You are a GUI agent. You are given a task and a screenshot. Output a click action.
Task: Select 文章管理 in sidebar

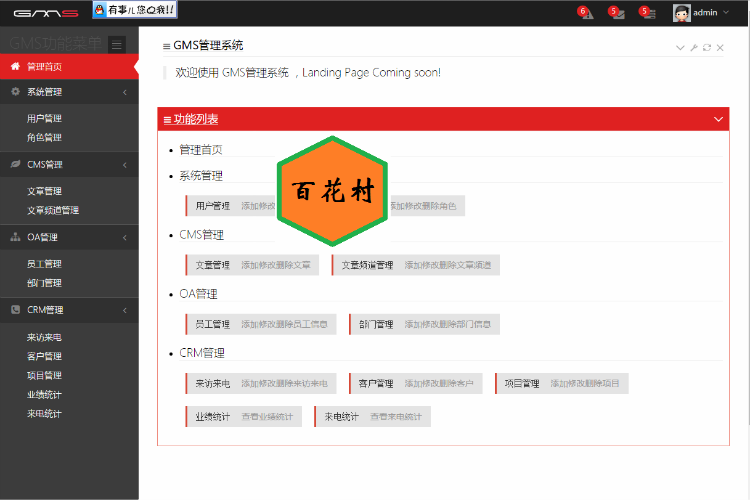(x=44, y=191)
